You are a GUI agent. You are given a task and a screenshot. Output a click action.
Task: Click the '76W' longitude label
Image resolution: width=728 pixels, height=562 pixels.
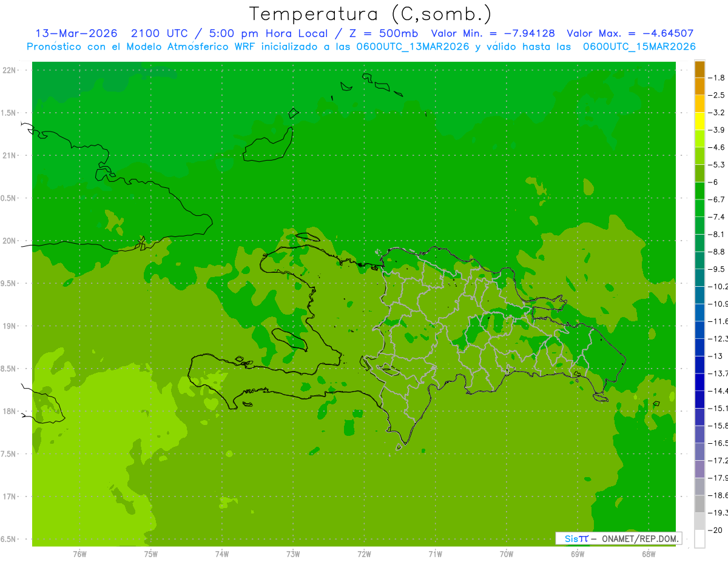pos(79,554)
